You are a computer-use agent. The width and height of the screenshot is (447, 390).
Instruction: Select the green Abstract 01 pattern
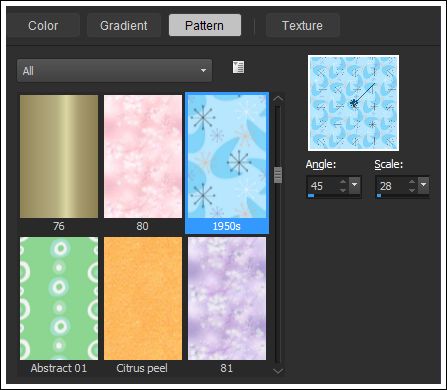pyautogui.click(x=59, y=305)
